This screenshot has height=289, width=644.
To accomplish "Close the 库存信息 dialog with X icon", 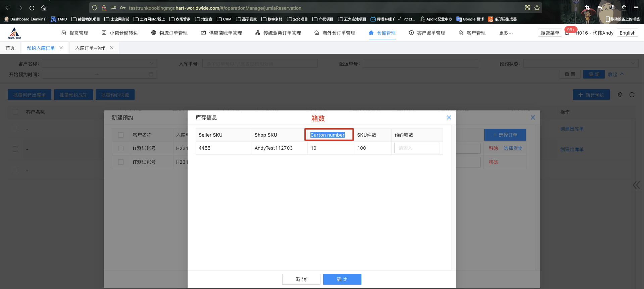I will [449, 117].
